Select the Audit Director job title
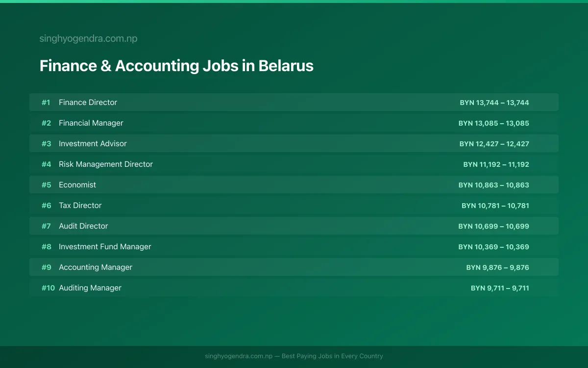 pos(83,226)
